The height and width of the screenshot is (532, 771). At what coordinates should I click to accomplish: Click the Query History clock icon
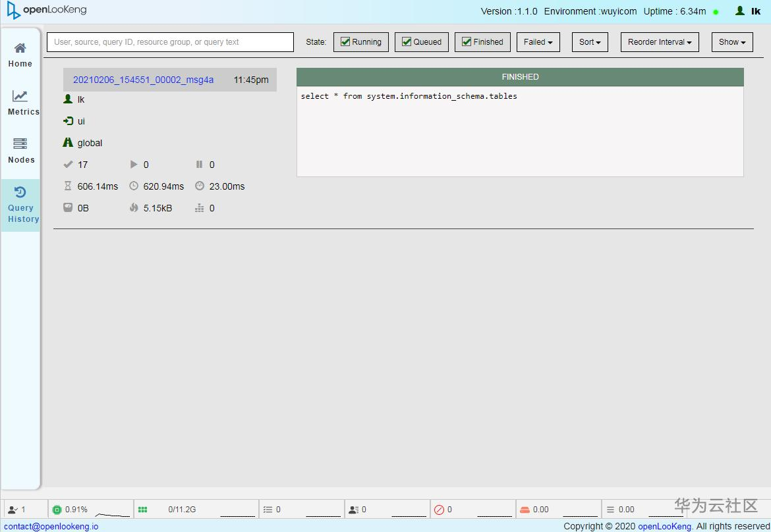coord(20,192)
